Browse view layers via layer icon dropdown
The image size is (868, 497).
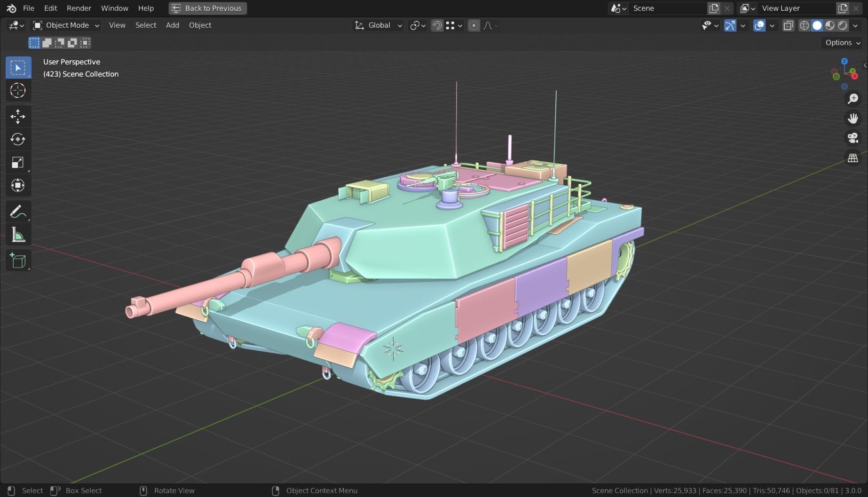pos(747,8)
